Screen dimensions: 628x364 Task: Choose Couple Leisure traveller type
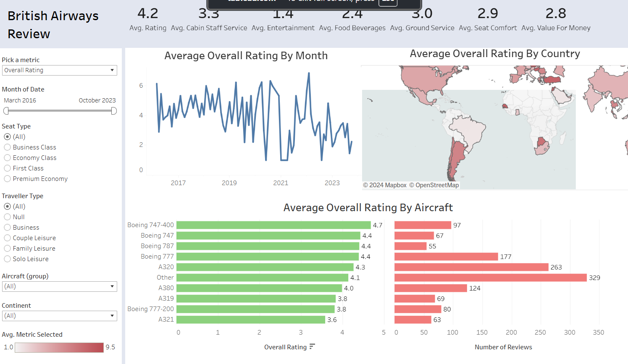(8, 238)
